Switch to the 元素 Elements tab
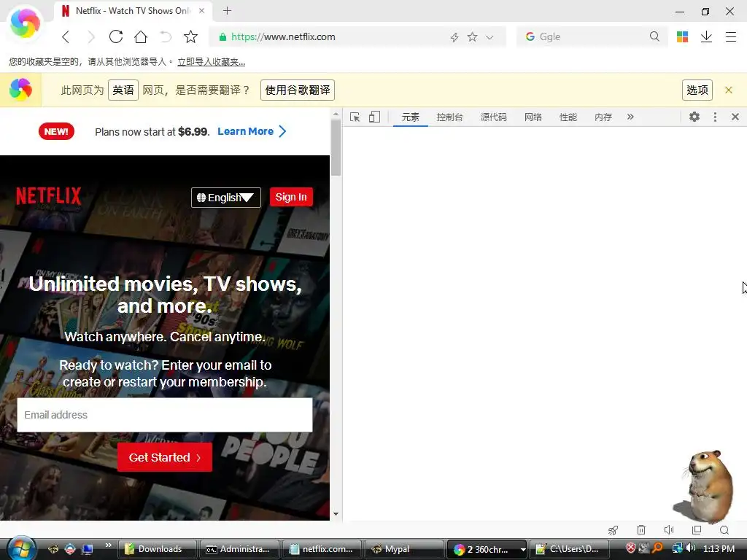This screenshot has width=747, height=560. [x=410, y=117]
